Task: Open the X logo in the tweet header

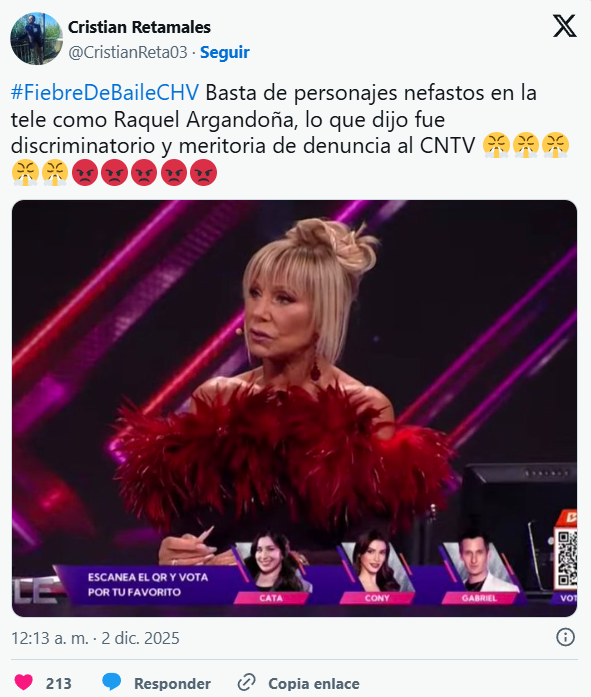Action: point(564,26)
